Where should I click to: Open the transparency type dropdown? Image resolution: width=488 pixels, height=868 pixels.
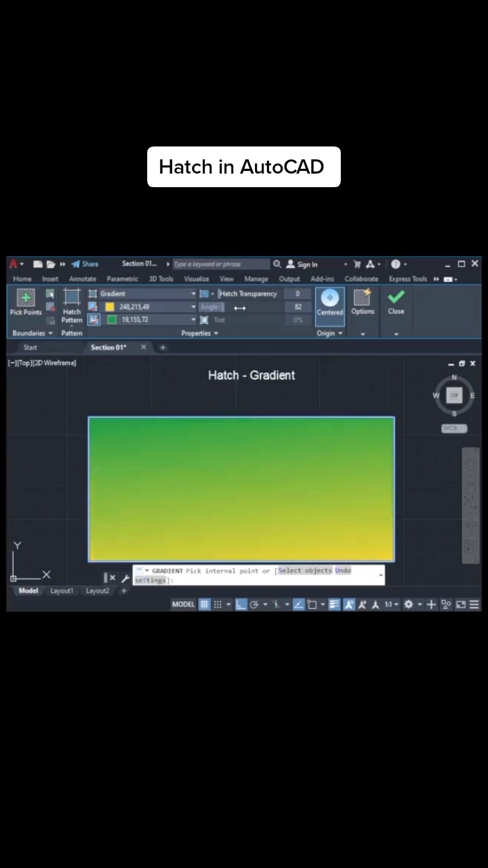(206, 294)
